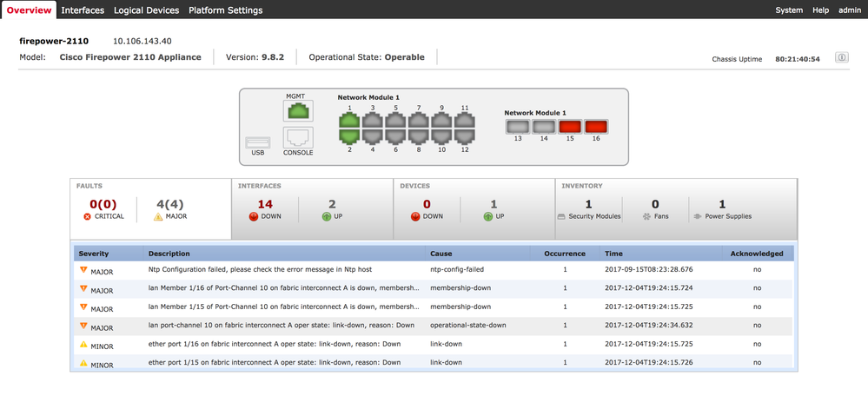Select the ether port 1/16 fault description

coord(275,344)
